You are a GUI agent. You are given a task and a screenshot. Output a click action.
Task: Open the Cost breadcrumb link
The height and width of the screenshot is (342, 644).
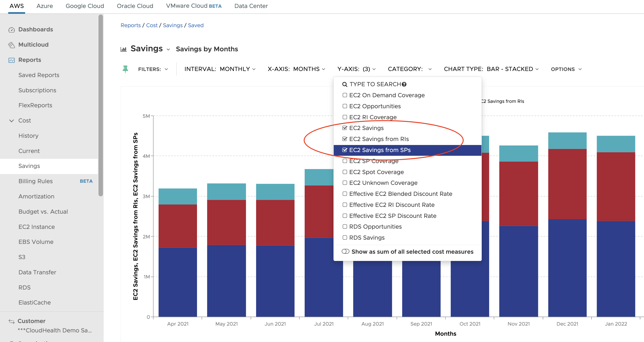coord(152,25)
